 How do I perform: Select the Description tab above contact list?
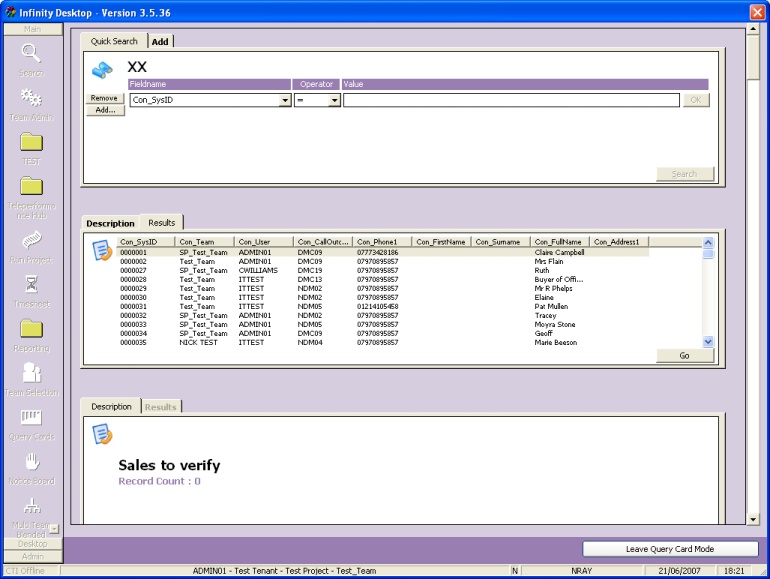tap(110, 223)
